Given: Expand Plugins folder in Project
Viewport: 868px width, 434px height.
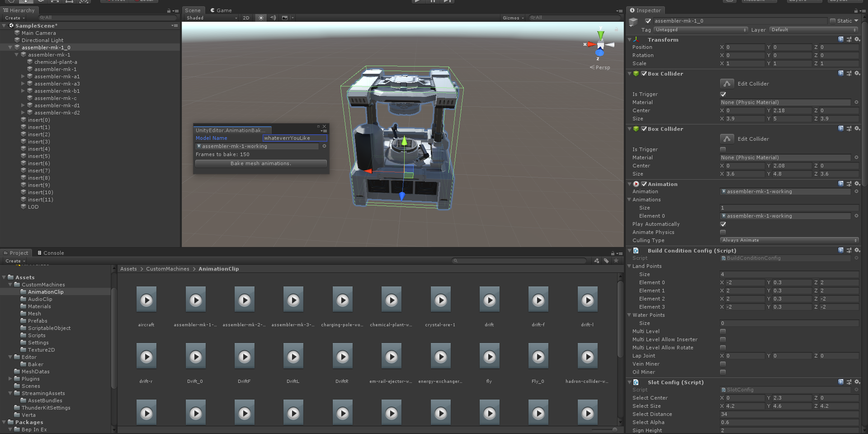Looking at the screenshot, I should [10, 379].
